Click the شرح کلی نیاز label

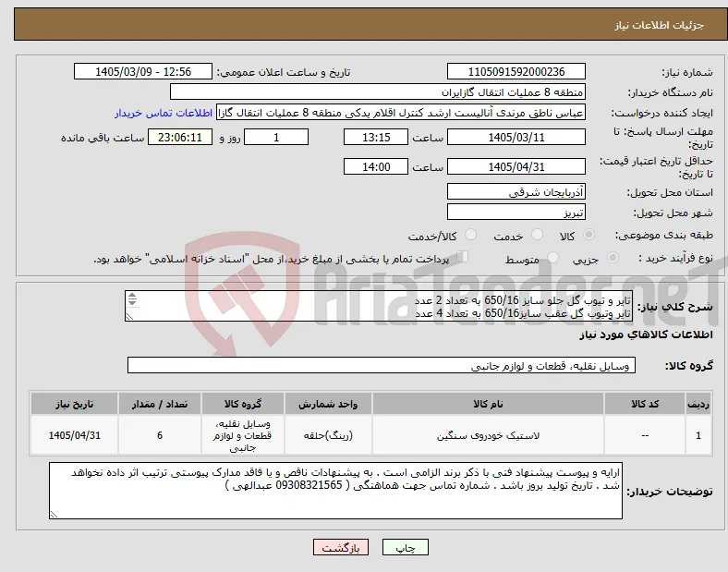point(674,307)
